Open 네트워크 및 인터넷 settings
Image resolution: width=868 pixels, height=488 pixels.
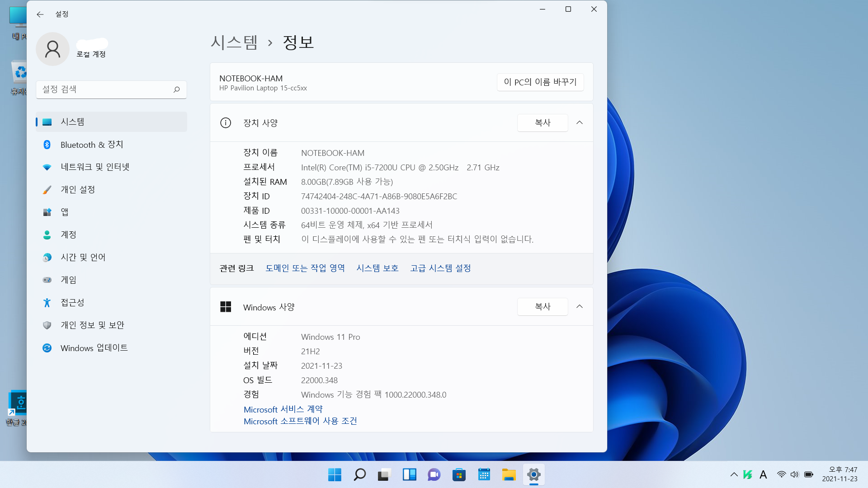(111, 167)
